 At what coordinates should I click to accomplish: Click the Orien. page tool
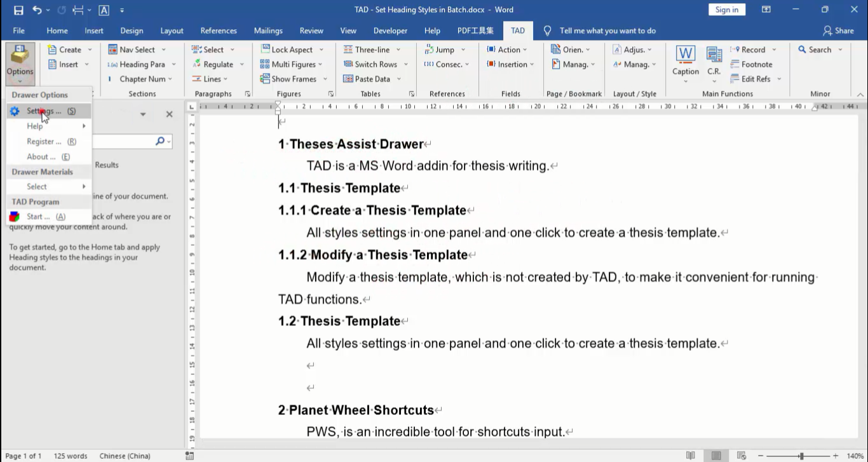pyautogui.click(x=567, y=50)
